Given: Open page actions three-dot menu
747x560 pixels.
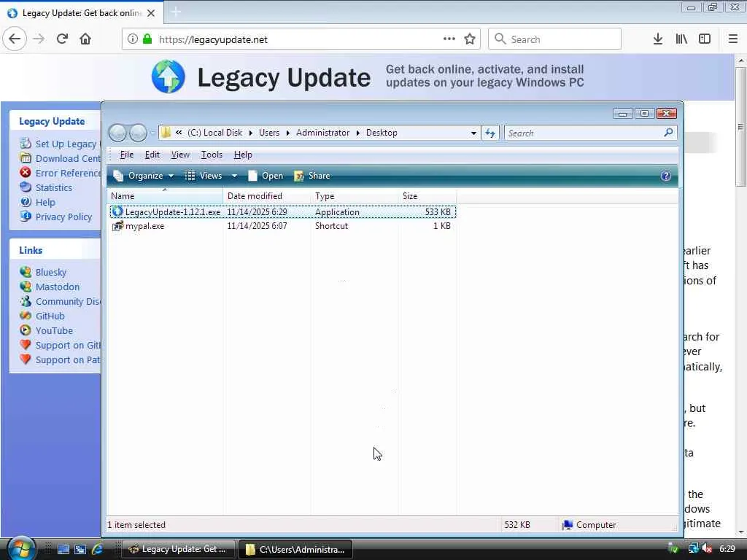Looking at the screenshot, I should [x=449, y=39].
